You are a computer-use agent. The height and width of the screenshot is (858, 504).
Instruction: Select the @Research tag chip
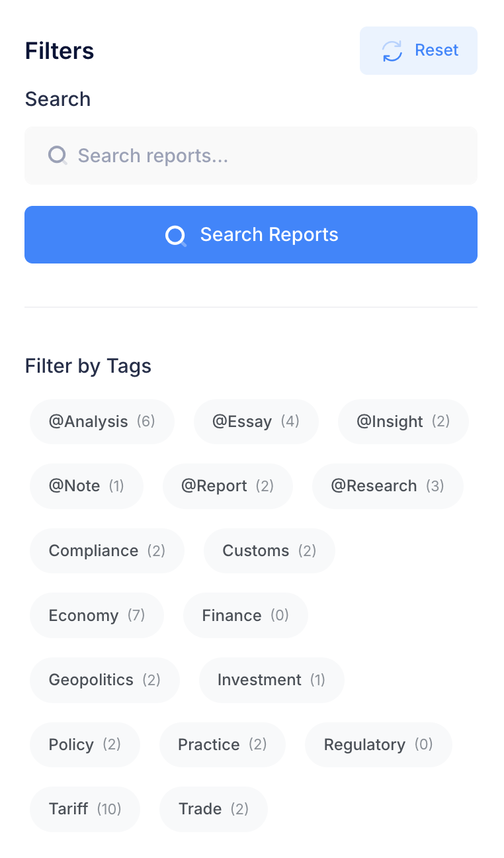tap(387, 486)
